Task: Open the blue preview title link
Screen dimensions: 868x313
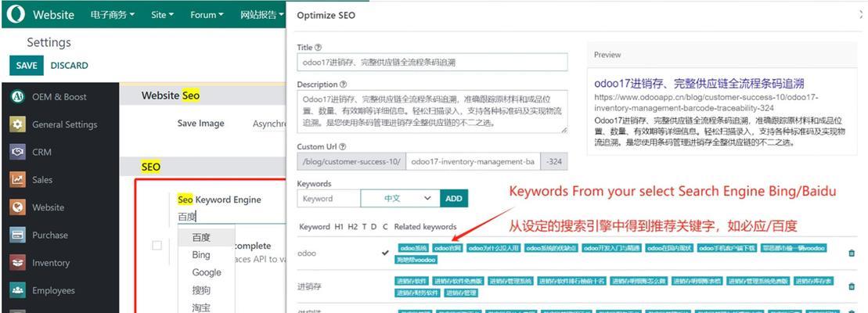Action: coord(699,84)
